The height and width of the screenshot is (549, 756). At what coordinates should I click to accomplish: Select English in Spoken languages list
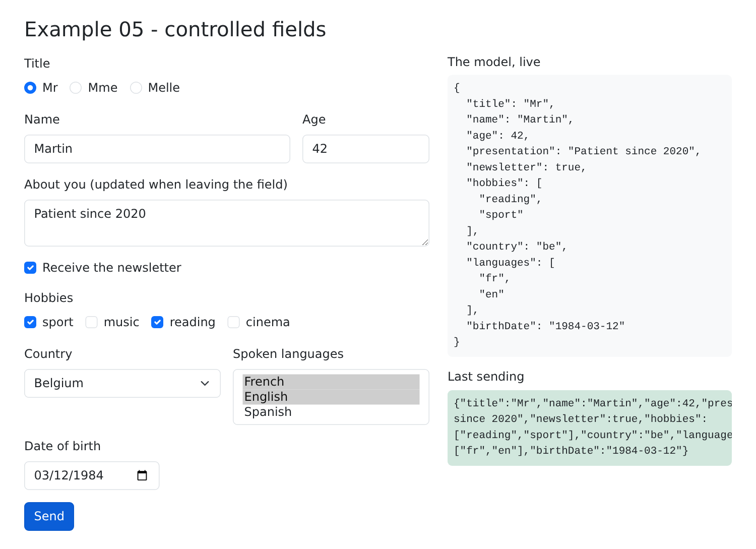(x=331, y=397)
